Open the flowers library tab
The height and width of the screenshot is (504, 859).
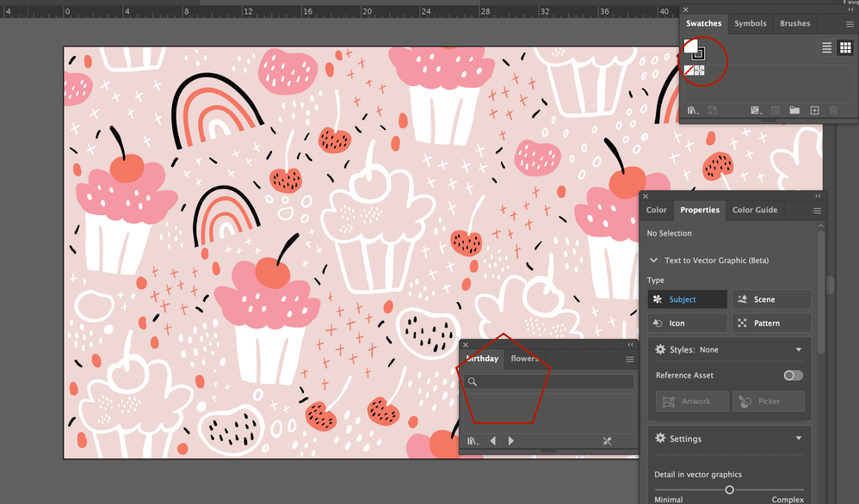(x=524, y=359)
